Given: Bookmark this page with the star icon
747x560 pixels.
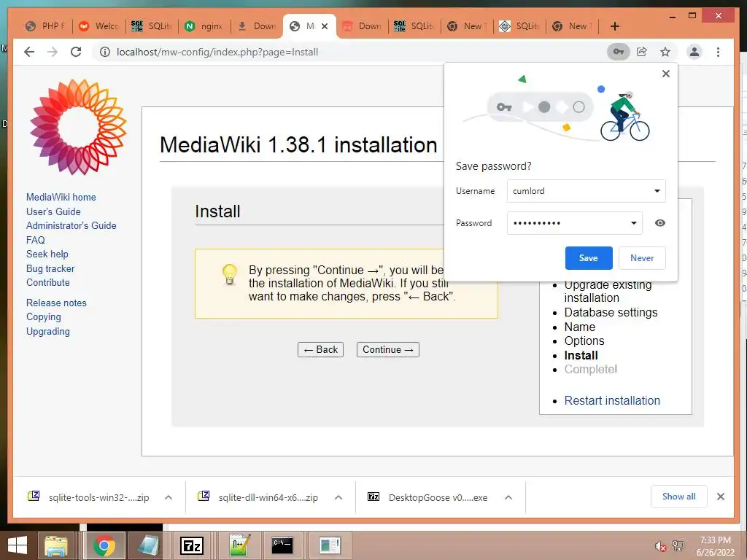Looking at the screenshot, I should click(x=665, y=52).
